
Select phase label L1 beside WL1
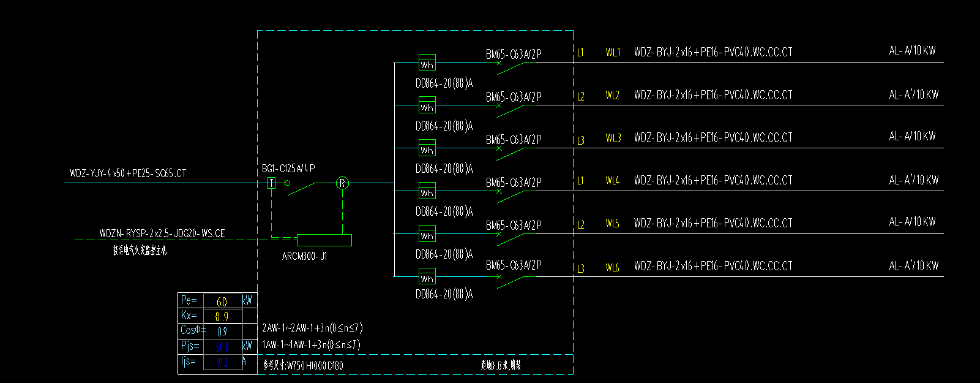click(580, 53)
